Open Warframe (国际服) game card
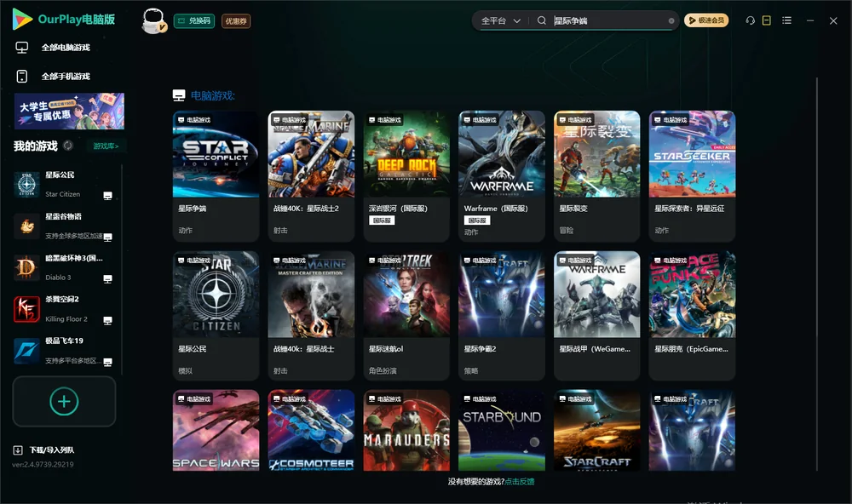Image resolution: width=852 pixels, height=504 pixels. 502,176
